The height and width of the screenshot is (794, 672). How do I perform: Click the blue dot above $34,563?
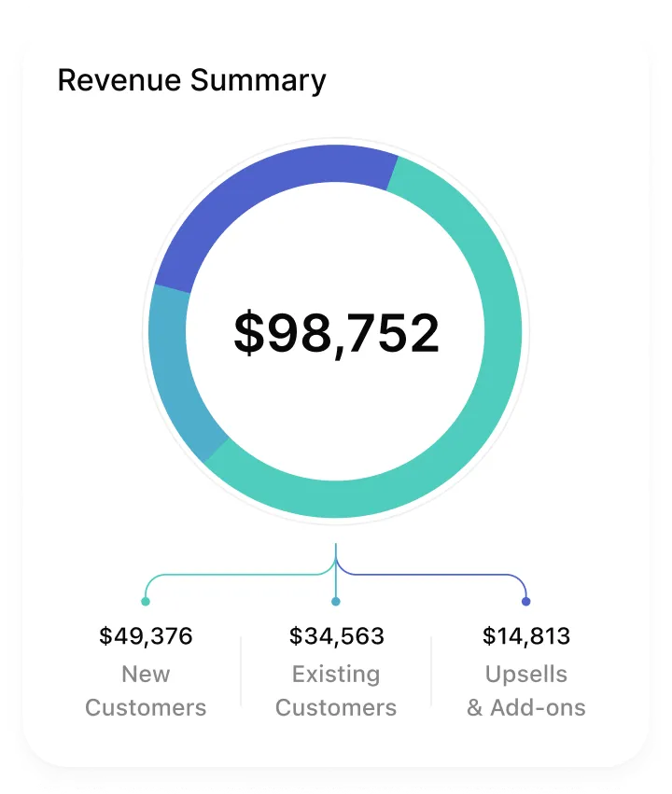[336, 601]
